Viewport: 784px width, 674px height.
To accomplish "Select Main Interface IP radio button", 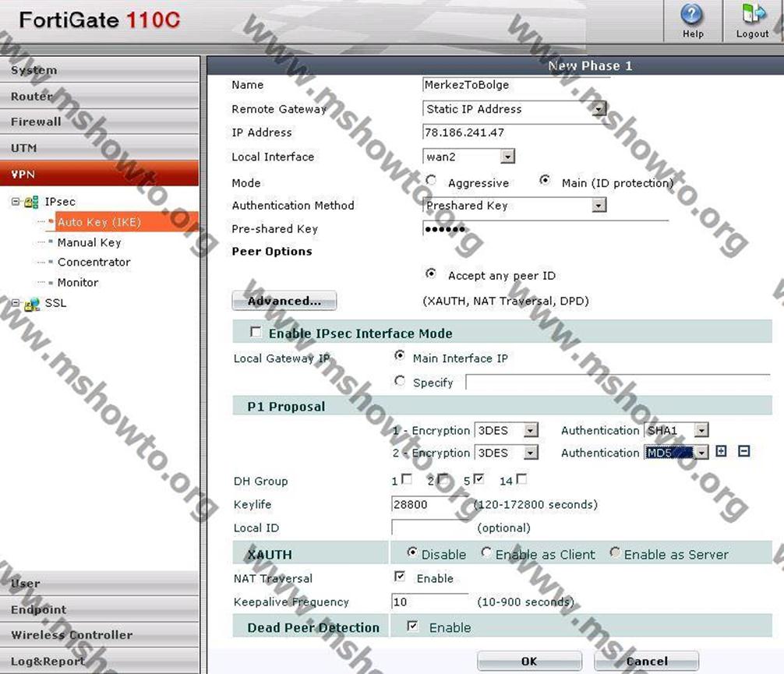I will pos(399,355).
